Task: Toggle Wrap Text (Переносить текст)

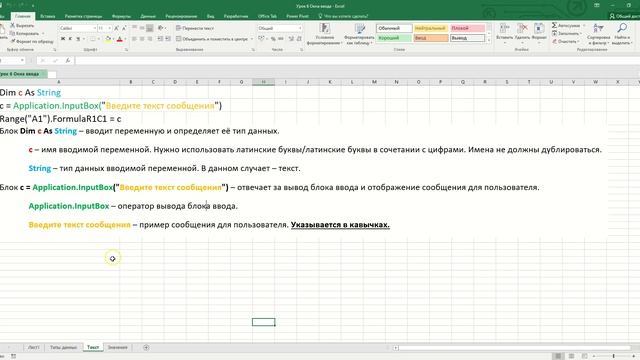Action: [195, 28]
